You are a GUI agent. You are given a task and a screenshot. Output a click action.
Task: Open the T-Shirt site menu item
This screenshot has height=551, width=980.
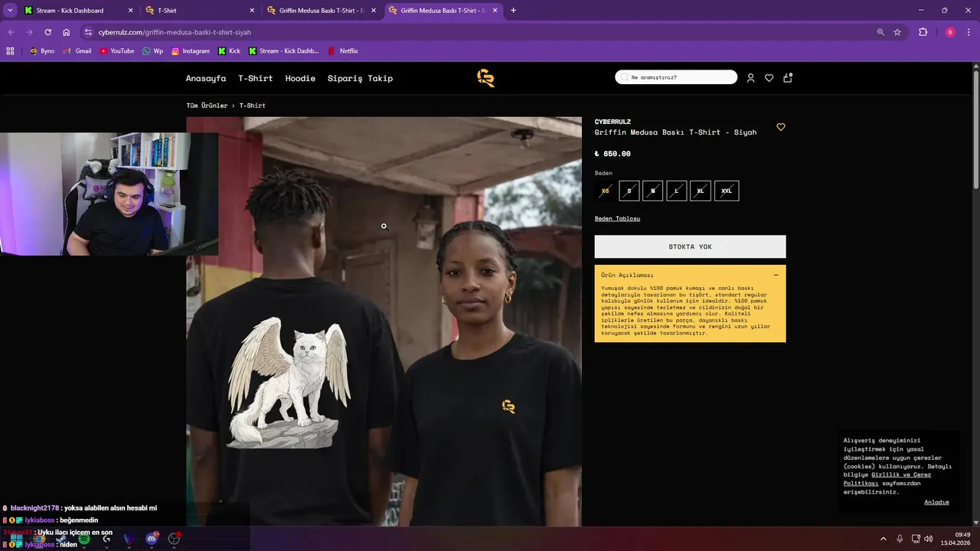tap(255, 78)
